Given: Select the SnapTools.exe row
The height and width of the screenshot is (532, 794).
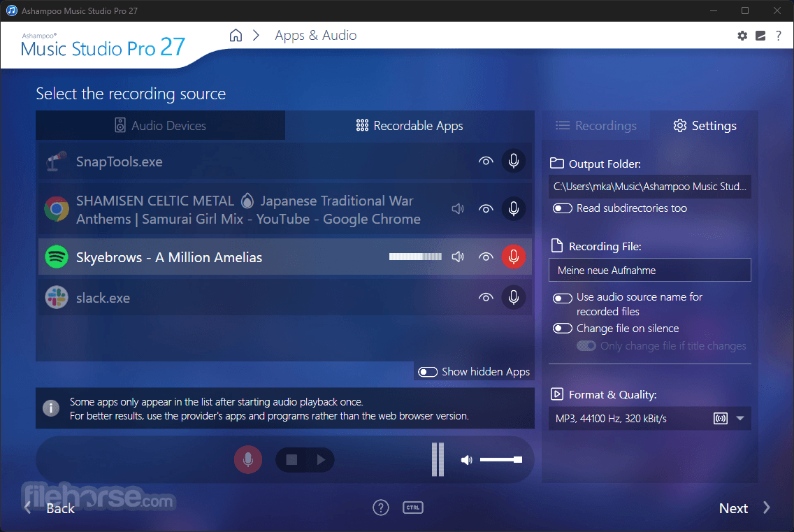Looking at the screenshot, I should pyautogui.click(x=285, y=161).
